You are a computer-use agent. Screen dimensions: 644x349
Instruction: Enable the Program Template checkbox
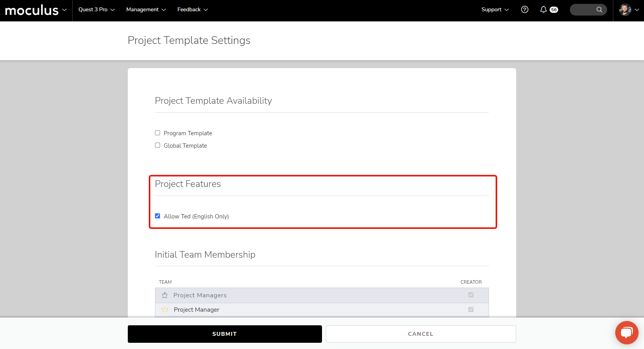click(158, 133)
